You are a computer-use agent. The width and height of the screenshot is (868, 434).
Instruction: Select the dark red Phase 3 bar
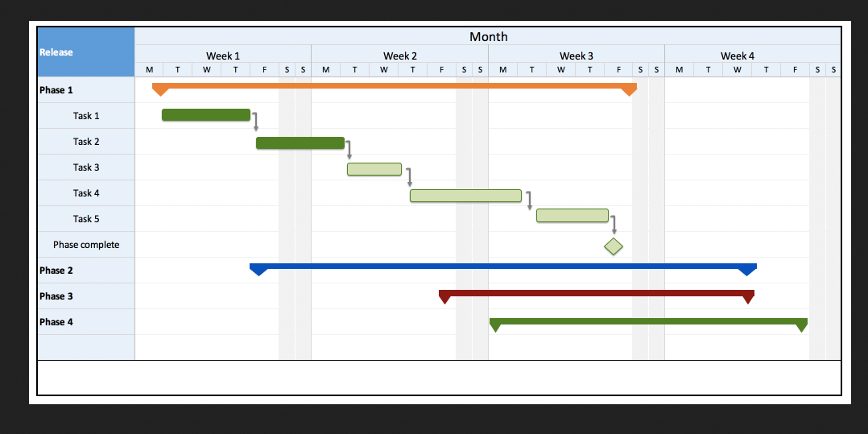597,296
